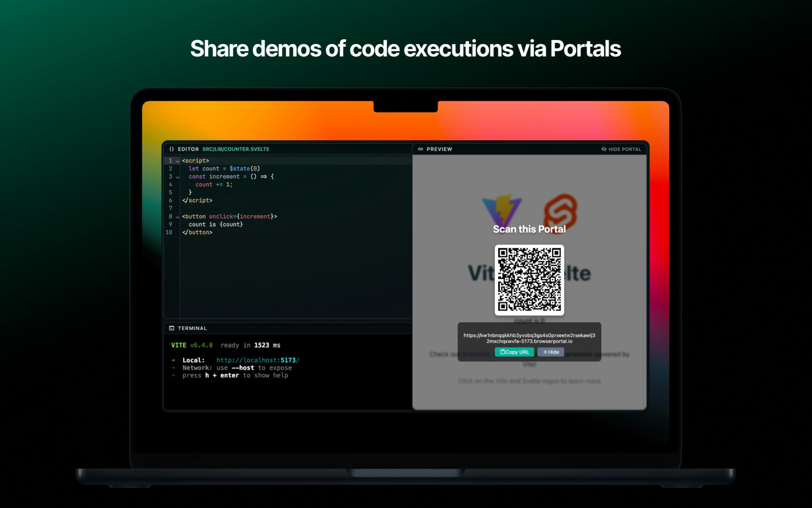Collapse the increment function via line 3 chevron

click(177, 177)
